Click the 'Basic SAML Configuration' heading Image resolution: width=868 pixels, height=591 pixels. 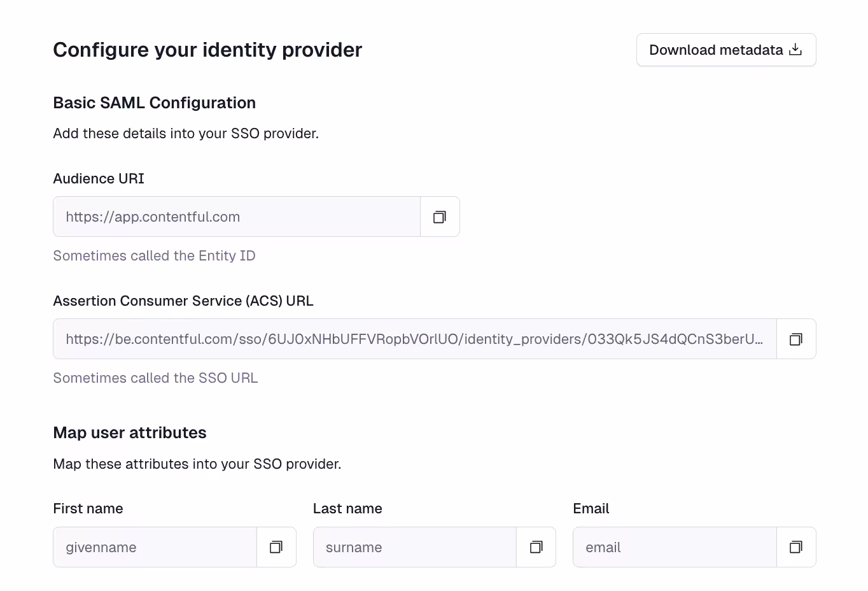(x=155, y=103)
